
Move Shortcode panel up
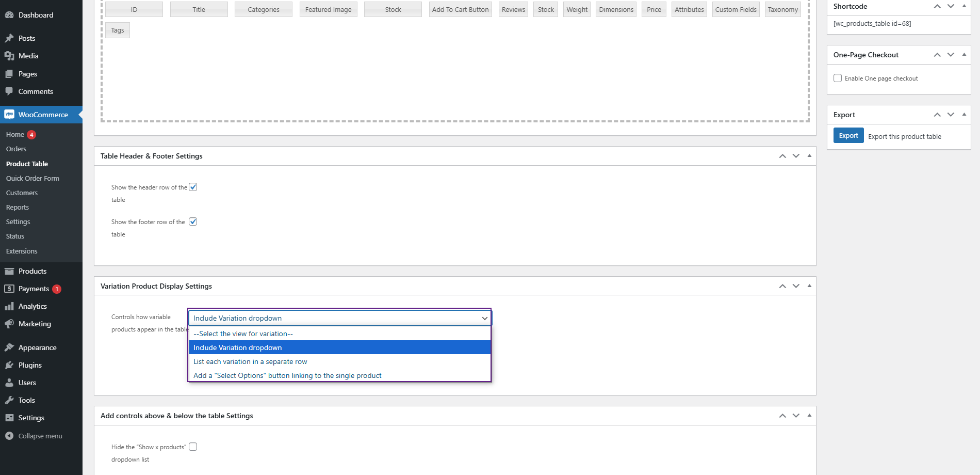click(x=937, y=6)
